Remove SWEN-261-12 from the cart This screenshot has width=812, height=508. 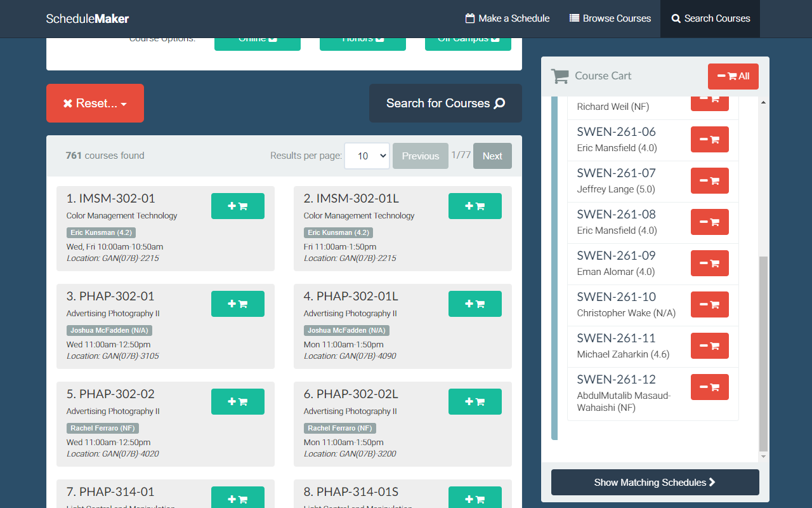click(709, 387)
